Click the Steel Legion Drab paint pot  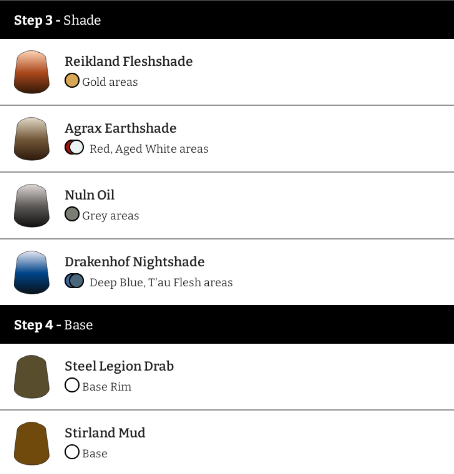click(32, 377)
